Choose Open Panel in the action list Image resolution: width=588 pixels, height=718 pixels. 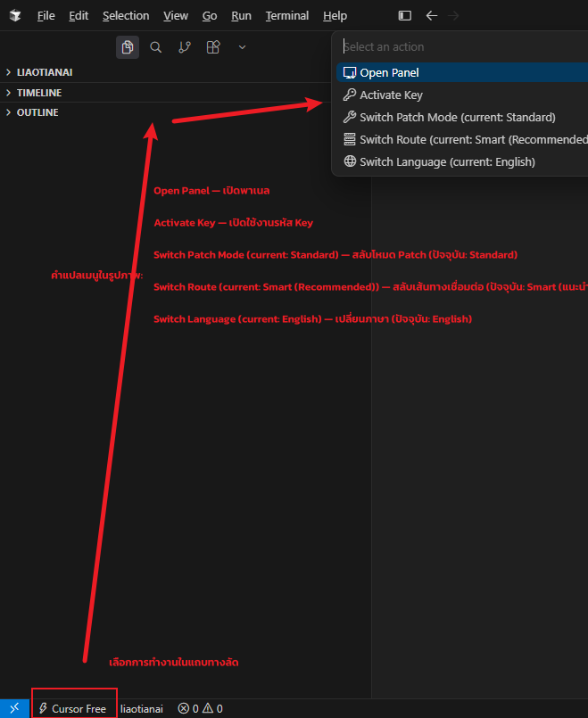(x=462, y=72)
